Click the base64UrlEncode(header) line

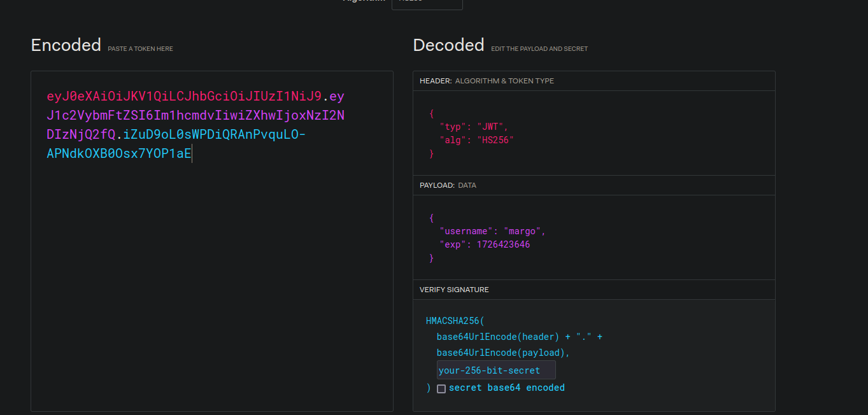[x=519, y=337]
